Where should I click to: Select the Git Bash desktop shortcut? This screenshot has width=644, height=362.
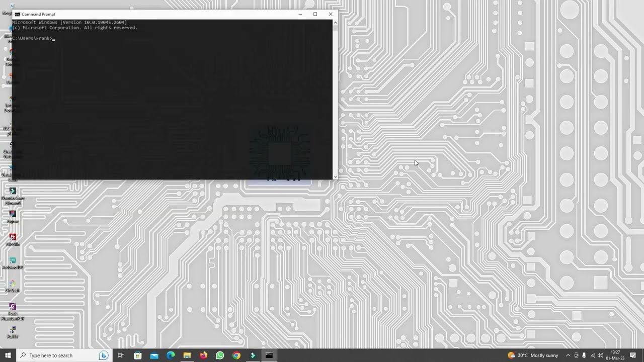[13, 286]
